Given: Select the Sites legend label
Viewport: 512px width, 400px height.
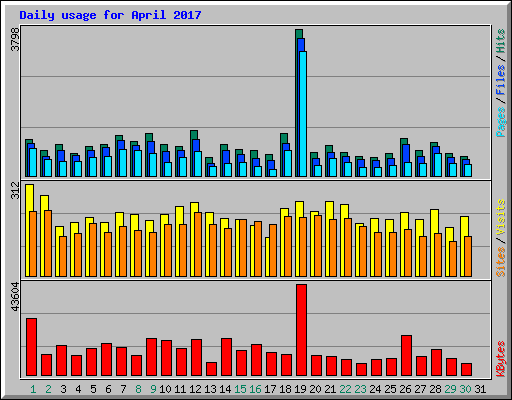Looking at the screenshot, I should [500, 262].
